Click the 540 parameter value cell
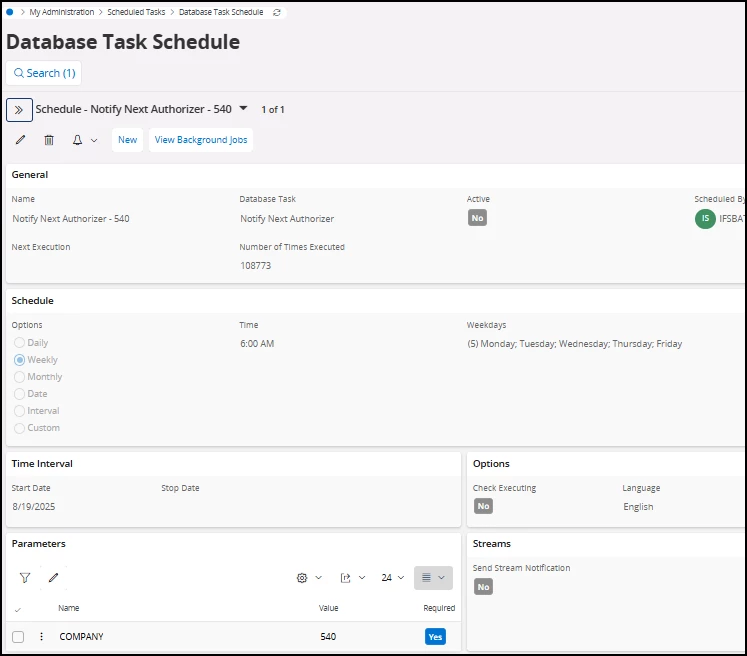Viewport: 747px width, 656px height. pos(328,636)
